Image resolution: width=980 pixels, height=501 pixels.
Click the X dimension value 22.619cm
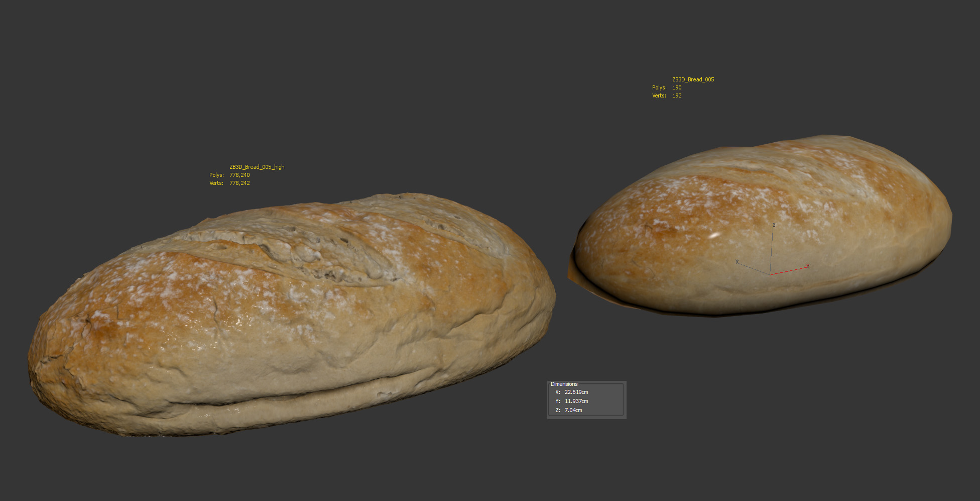tap(576, 392)
